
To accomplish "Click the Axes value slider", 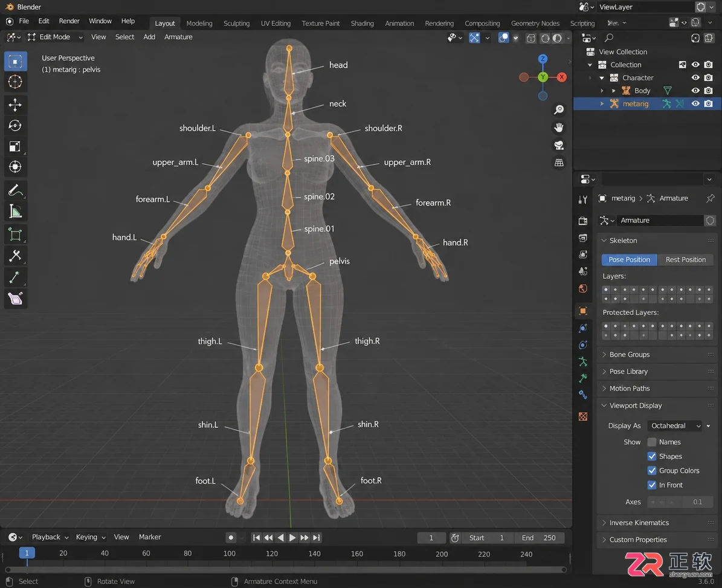I will (680, 502).
